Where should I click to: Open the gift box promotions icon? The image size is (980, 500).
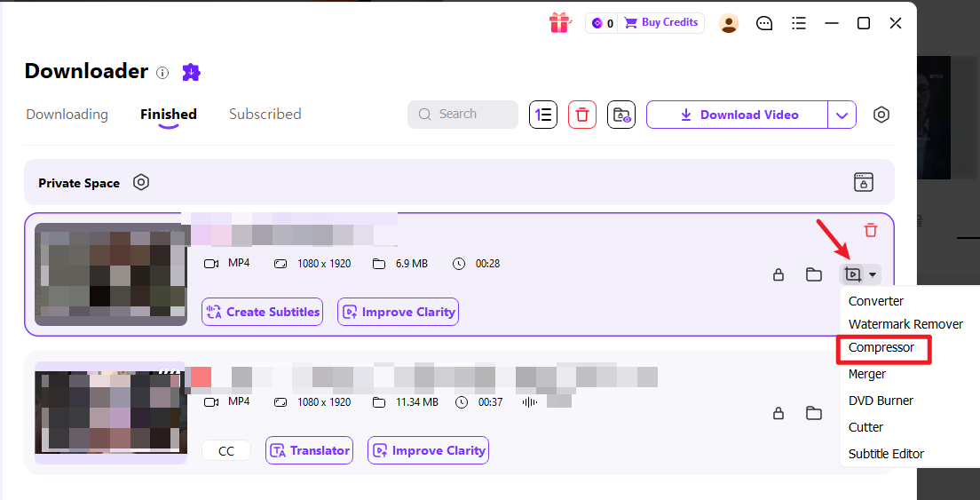coord(560,23)
